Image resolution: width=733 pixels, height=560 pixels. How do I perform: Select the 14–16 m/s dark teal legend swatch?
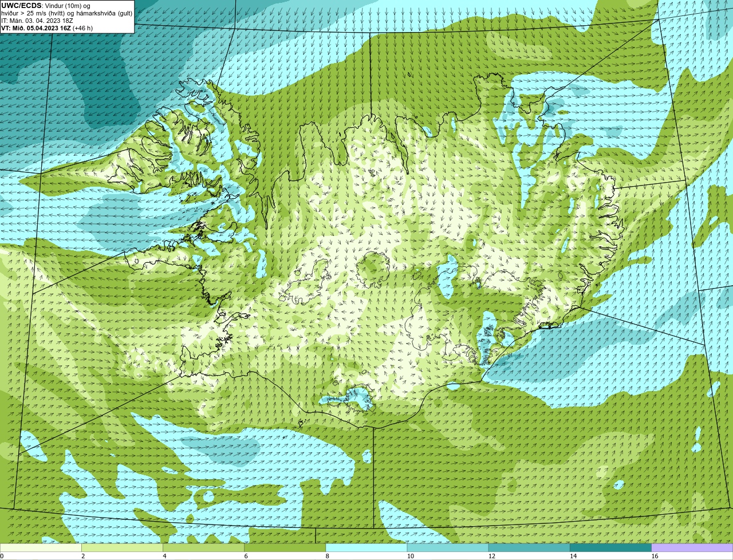tap(610, 547)
